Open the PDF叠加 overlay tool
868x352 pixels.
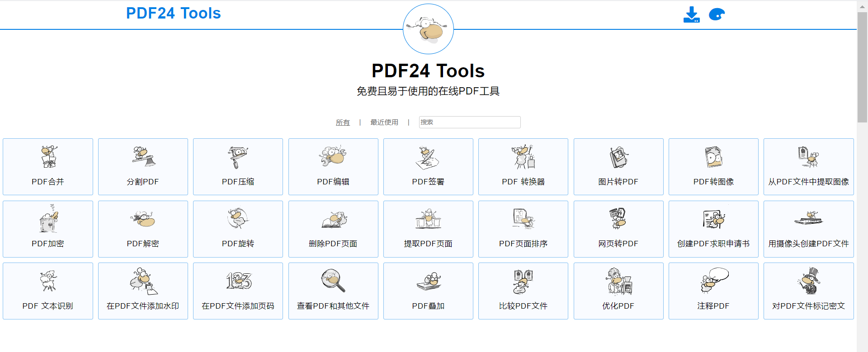(428, 291)
